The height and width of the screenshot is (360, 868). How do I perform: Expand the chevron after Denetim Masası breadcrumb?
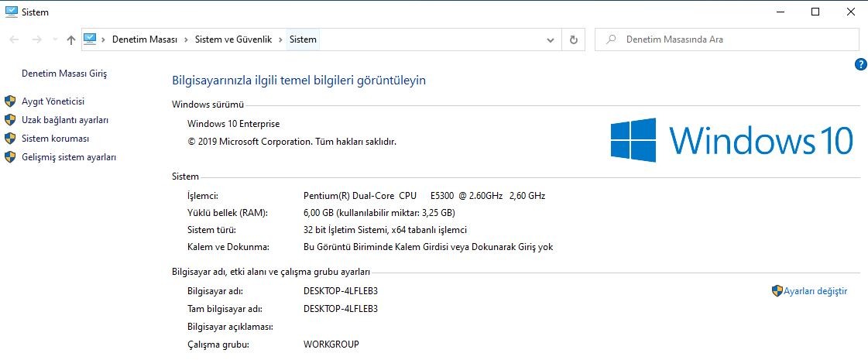[x=186, y=39]
